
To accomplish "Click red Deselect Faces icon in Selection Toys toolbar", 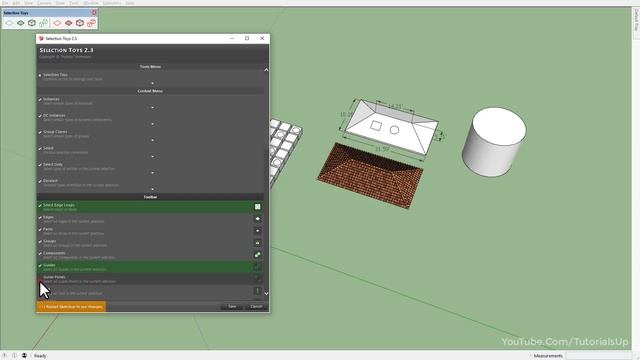I will (69, 23).
